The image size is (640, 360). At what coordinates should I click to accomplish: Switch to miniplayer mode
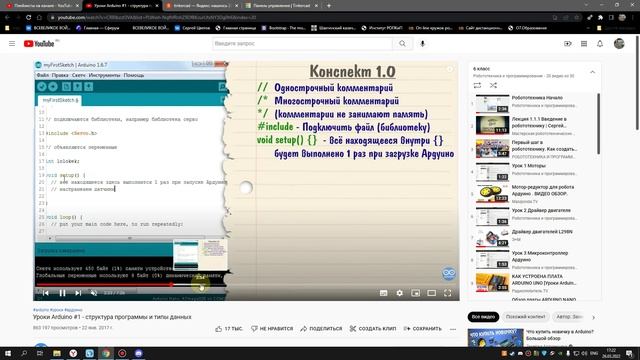[x=416, y=293]
